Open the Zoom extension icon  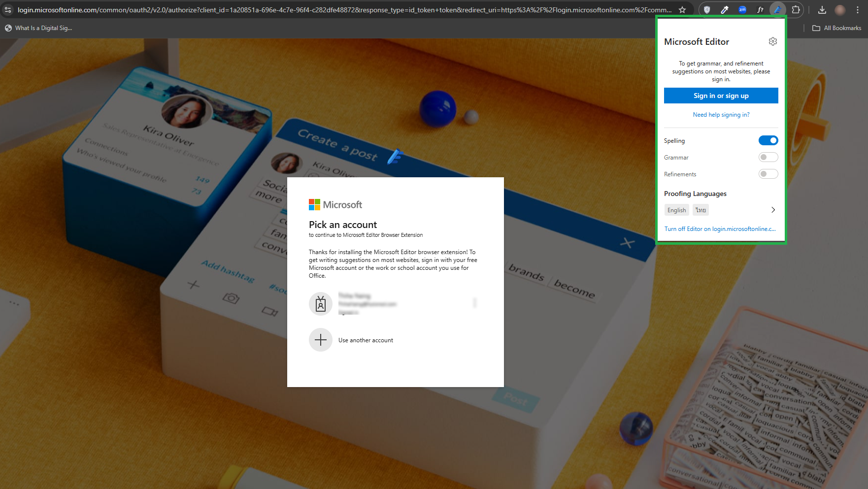742,9
